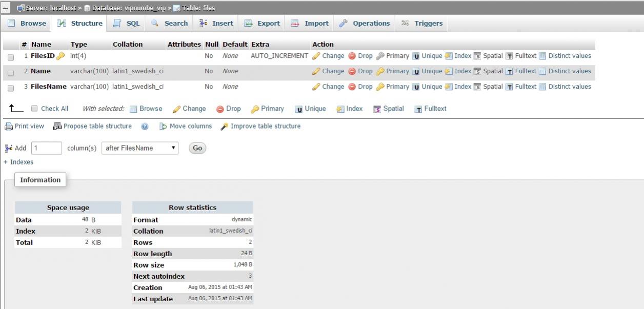
Task: Click the Go button to add columns
Action: [x=197, y=148]
